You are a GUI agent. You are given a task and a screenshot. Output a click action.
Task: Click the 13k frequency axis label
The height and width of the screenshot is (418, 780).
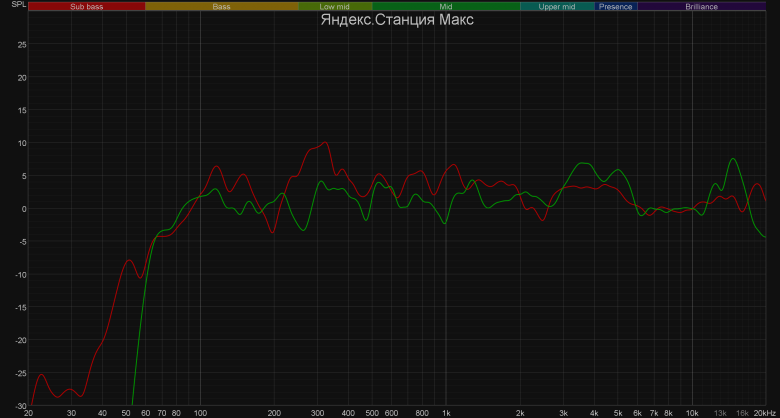click(720, 413)
